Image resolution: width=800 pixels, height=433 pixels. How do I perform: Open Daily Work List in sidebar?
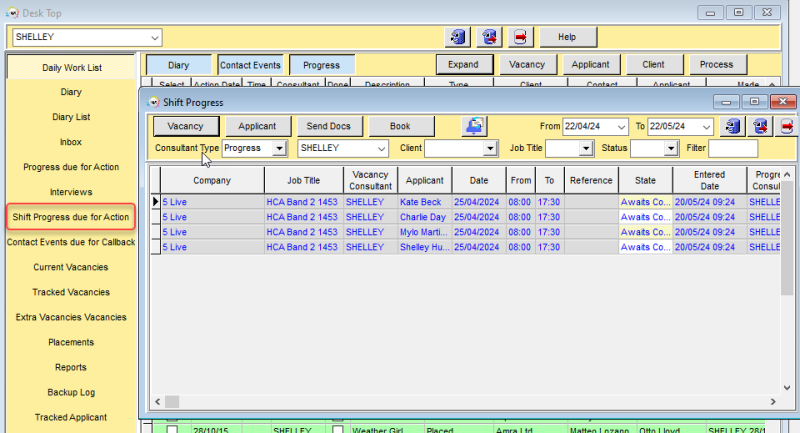(71, 67)
